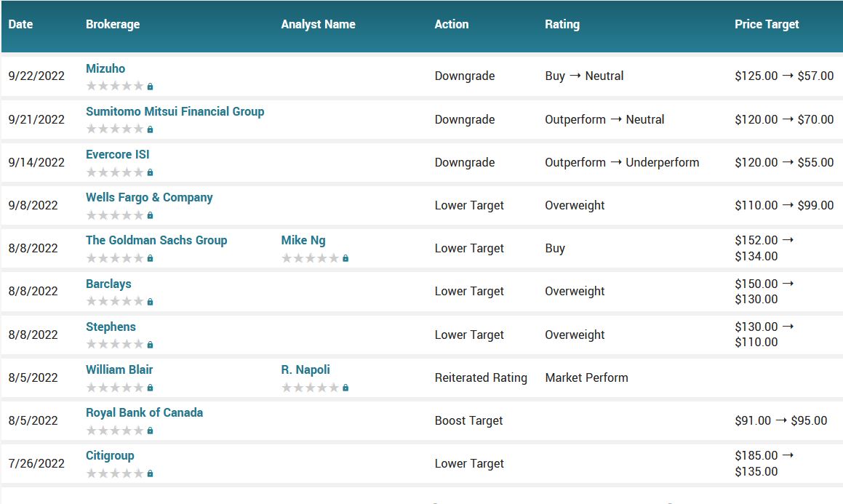
Task: Open The Goldman Sachs Group link
Action: click(156, 240)
